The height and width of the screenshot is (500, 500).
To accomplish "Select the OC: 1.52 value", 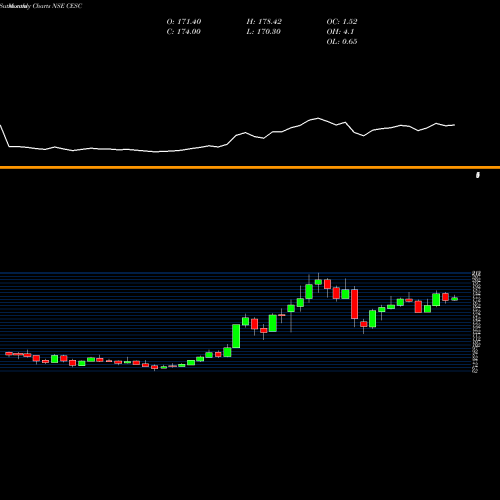I will coord(342,22).
